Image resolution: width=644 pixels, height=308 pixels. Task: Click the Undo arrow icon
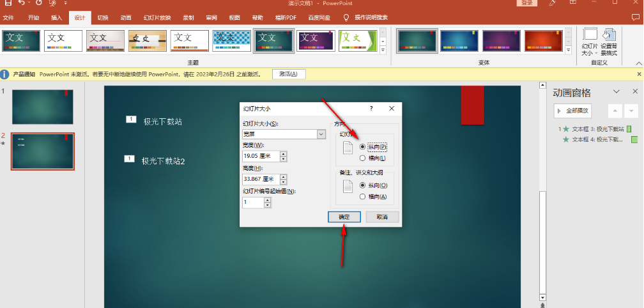coord(22,3)
